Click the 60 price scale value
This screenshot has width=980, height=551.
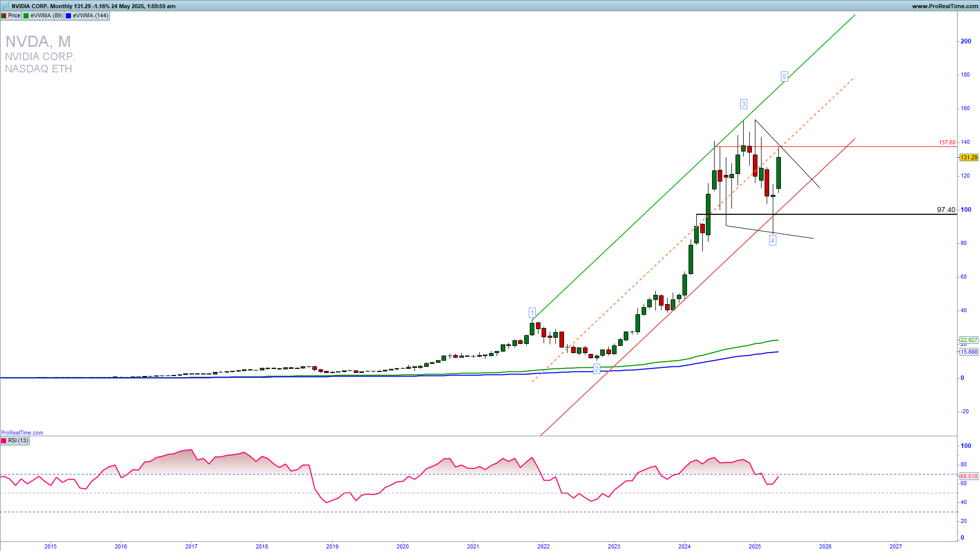(964, 277)
